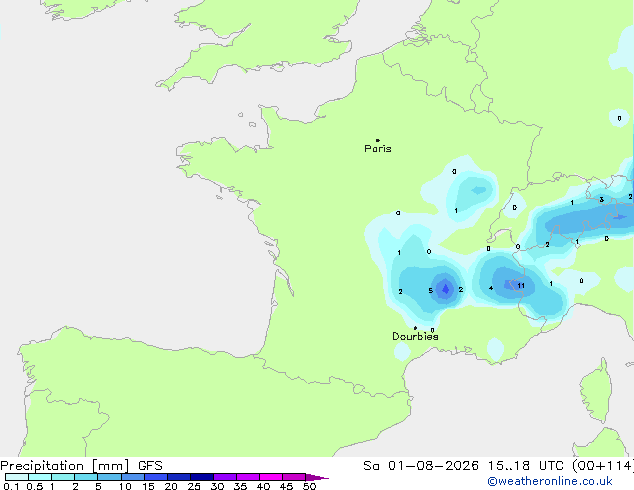Select the 30–35 mm purple legend box
The image size is (634, 490).
click(225, 477)
